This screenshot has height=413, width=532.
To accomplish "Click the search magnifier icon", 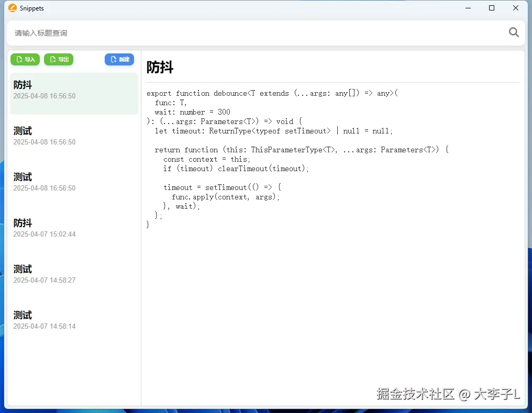I will pos(513,32).
